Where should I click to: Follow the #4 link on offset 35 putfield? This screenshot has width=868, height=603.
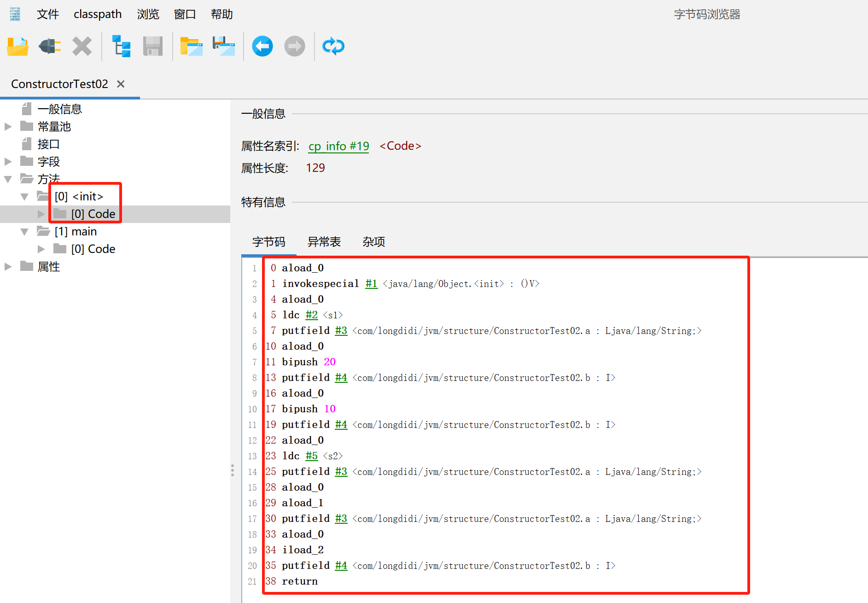[341, 565]
